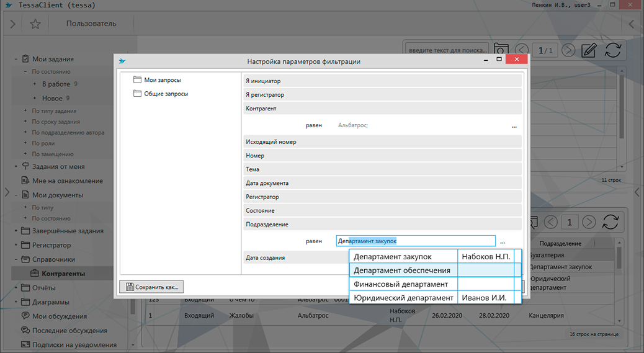Click the ellipsis button in the Контрагент row

pyautogui.click(x=514, y=126)
